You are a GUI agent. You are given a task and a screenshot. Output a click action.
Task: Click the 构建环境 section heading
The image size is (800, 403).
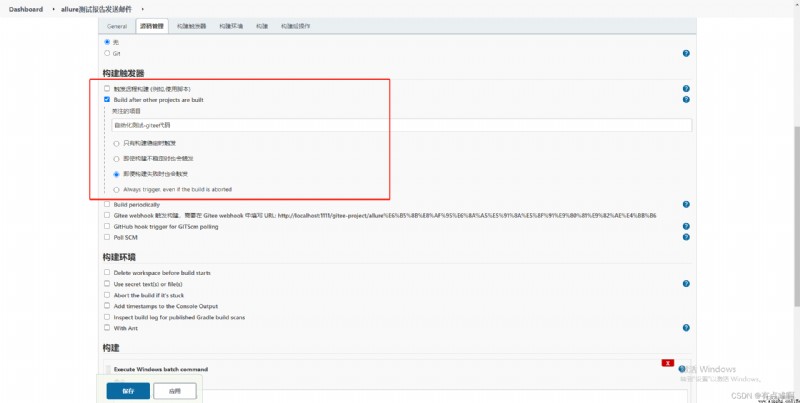119,257
